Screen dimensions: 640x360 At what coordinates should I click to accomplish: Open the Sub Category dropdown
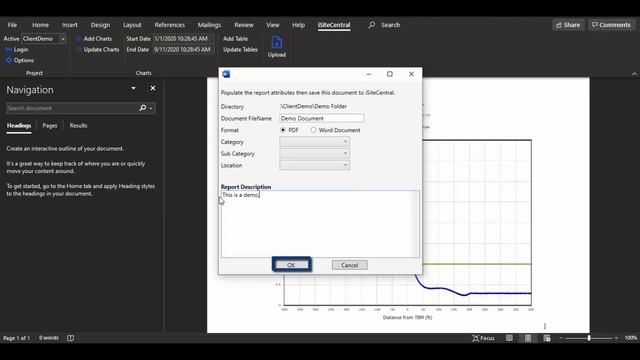click(x=314, y=153)
